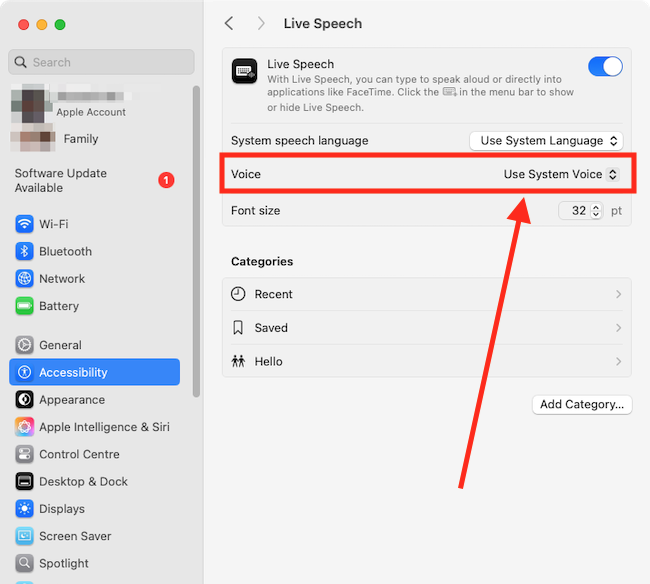
Task: Select Displays in the sidebar
Action: click(95, 509)
